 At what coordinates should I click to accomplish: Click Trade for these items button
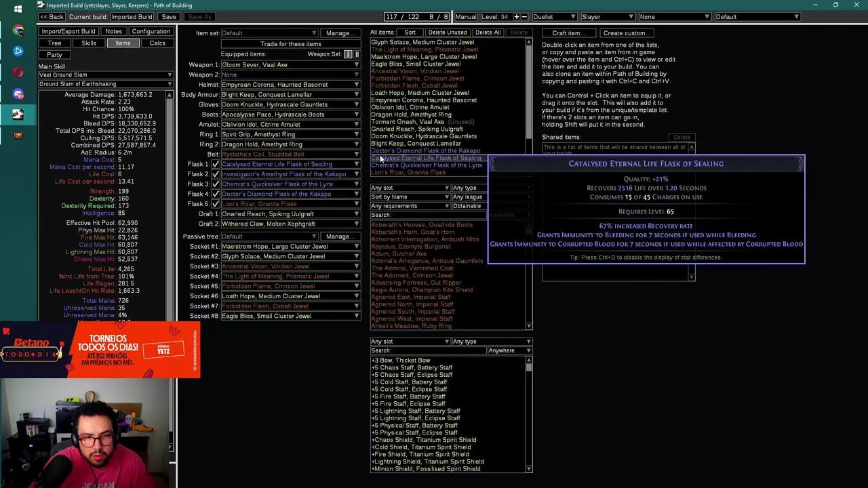click(291, 44)
